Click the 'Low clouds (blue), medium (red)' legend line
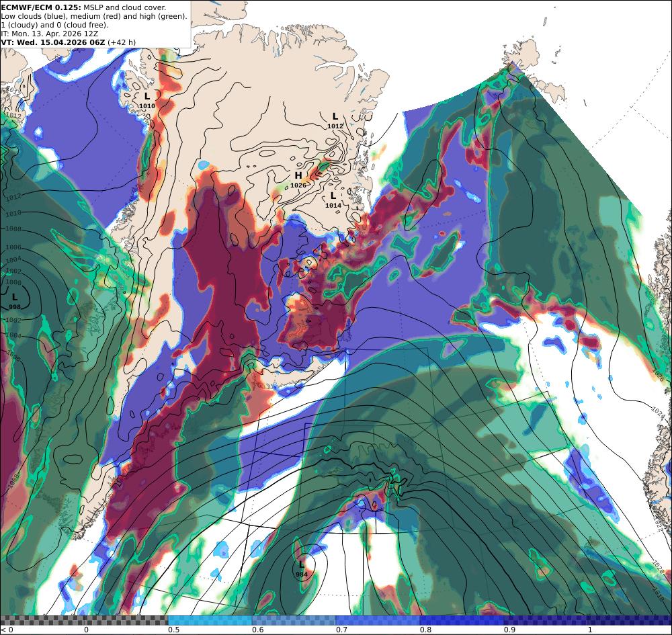Viewport: 672px width, 635px height. coord(93,16)
